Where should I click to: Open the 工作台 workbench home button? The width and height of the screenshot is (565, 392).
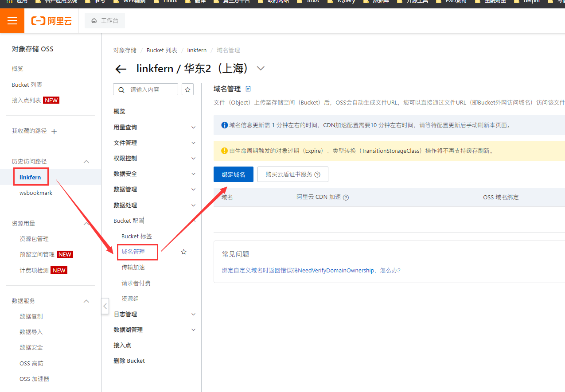tap(105, 21)
